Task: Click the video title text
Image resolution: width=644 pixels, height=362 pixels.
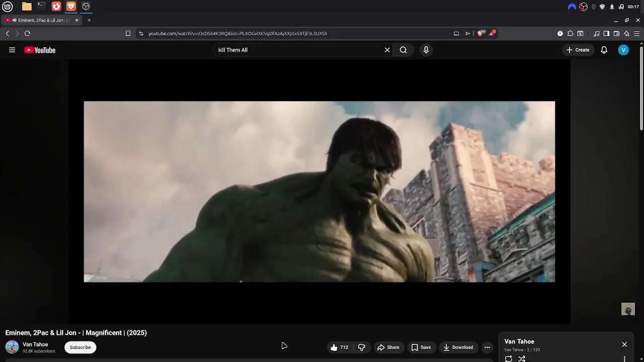Action: click(76, 333)
